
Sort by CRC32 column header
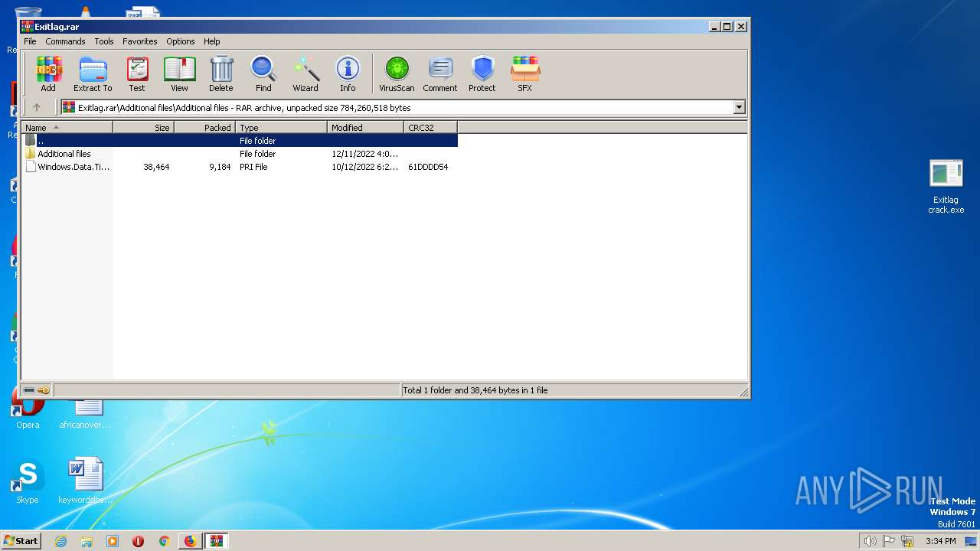430,128
